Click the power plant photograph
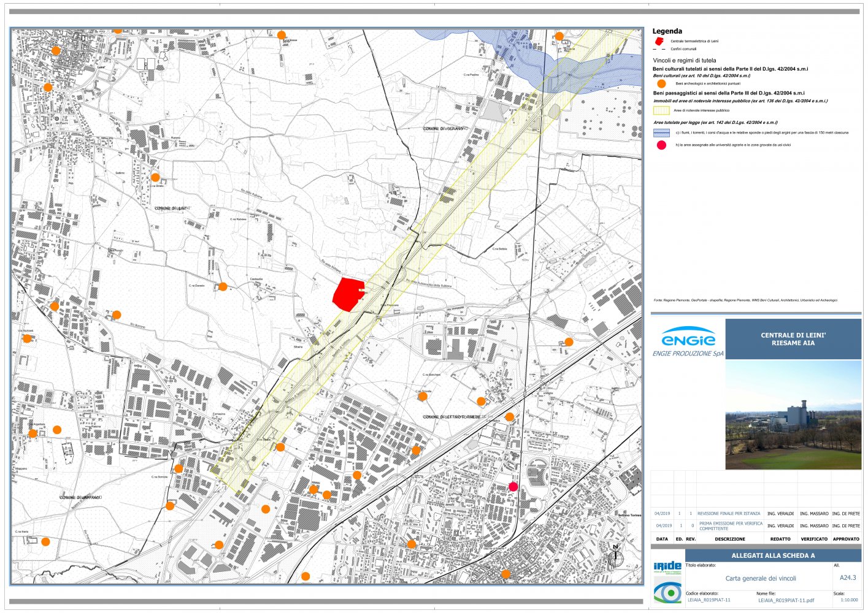The height and width of the screenshot is (613, 868). point(793,415)
